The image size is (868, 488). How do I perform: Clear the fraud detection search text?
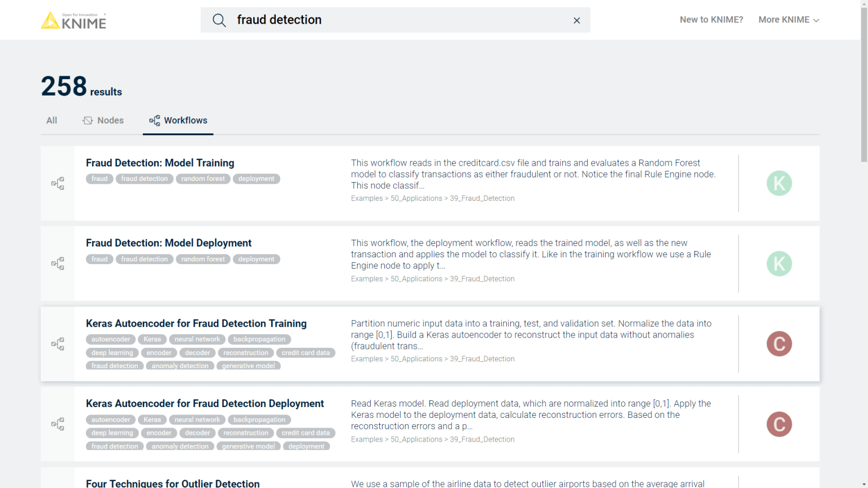[576, 20]
